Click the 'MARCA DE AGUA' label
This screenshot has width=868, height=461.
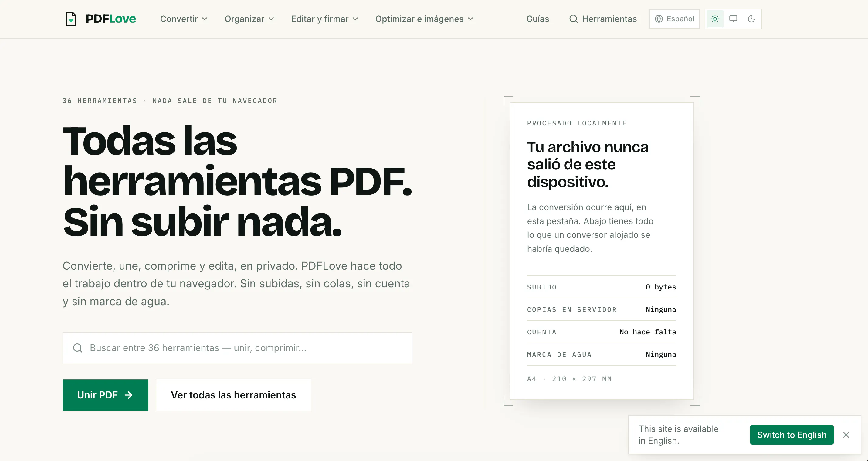pyautogui.click(x=559, y=355)
